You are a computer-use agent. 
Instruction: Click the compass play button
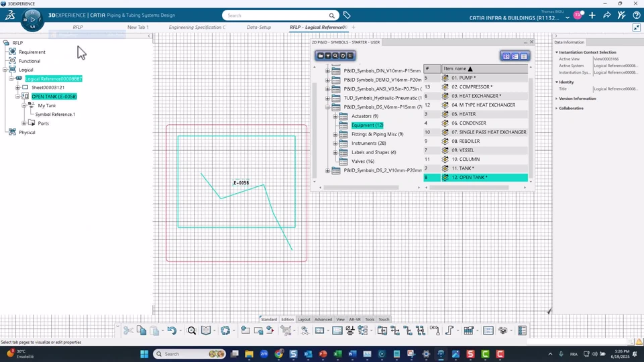pyautogui.click(x=32, y=19)
